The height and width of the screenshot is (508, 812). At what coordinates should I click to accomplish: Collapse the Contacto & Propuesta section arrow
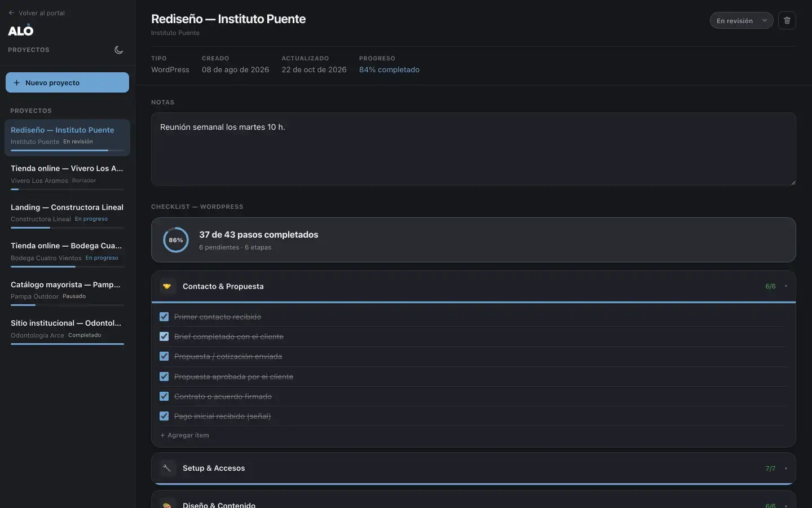coord(786,286)
